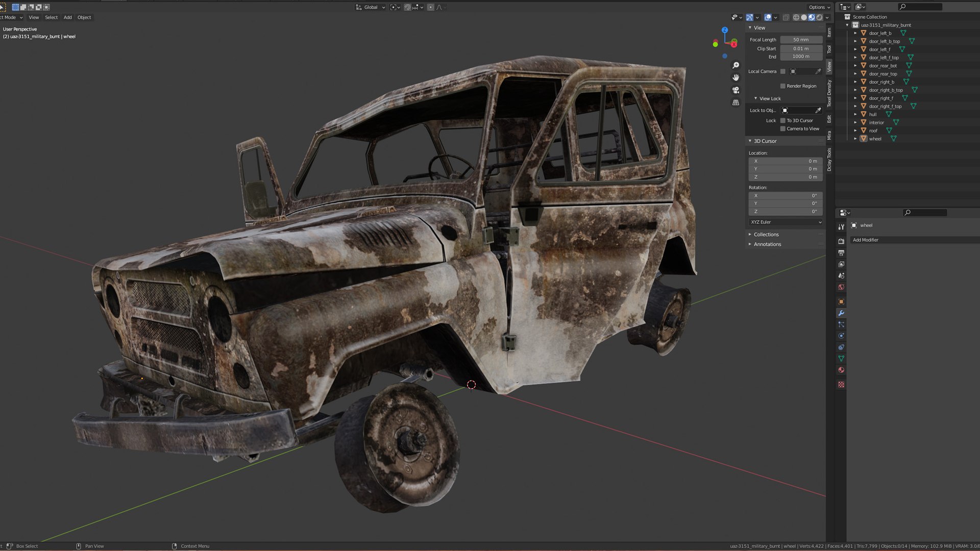The width and height of the screenshot is (980, 551).
Task: Toggle X-ray view icon
Action: pos(786,17)
